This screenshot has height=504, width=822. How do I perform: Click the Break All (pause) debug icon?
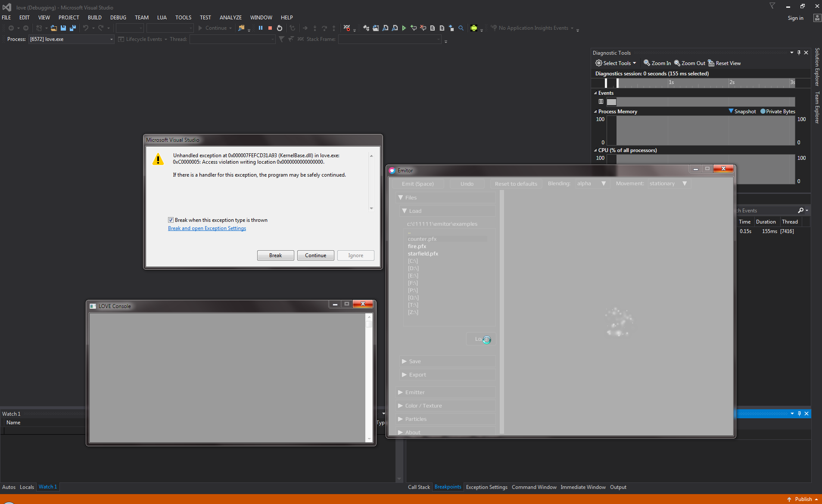point(261,28)
